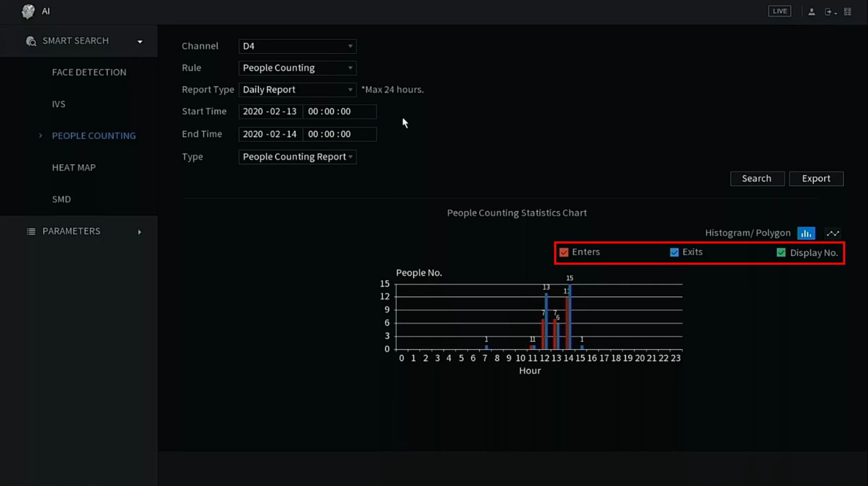Image resolution: width=868 pixels, height=486 pixels.
Task: Toggle the Exits checkbox
Action: 674,252
